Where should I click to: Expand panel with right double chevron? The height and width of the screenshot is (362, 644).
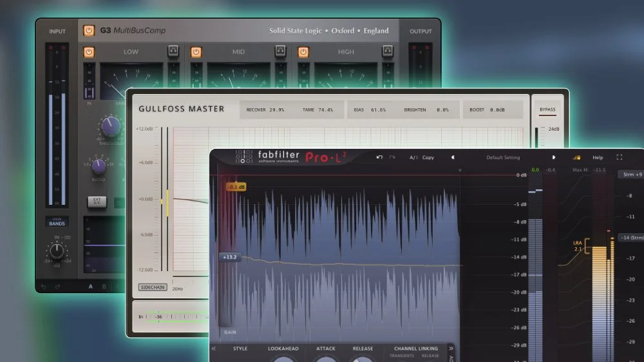pos(451,348)
